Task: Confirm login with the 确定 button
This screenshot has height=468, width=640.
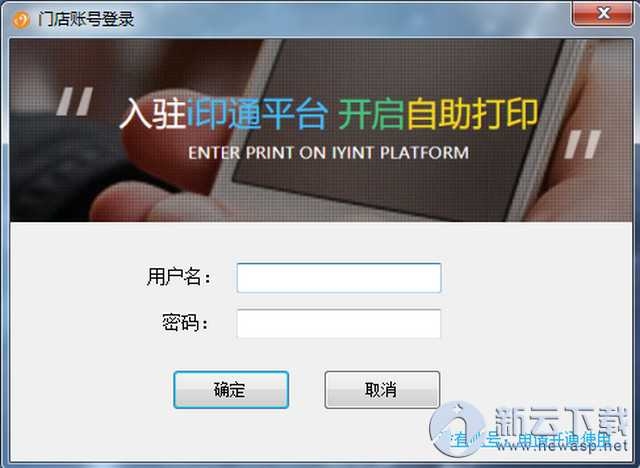Action: pos(231,390)
